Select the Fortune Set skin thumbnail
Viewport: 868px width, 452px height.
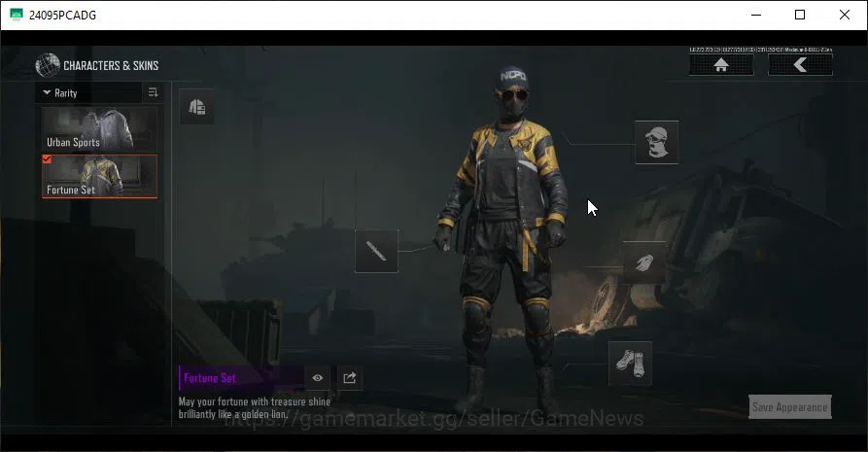[100, 176]
